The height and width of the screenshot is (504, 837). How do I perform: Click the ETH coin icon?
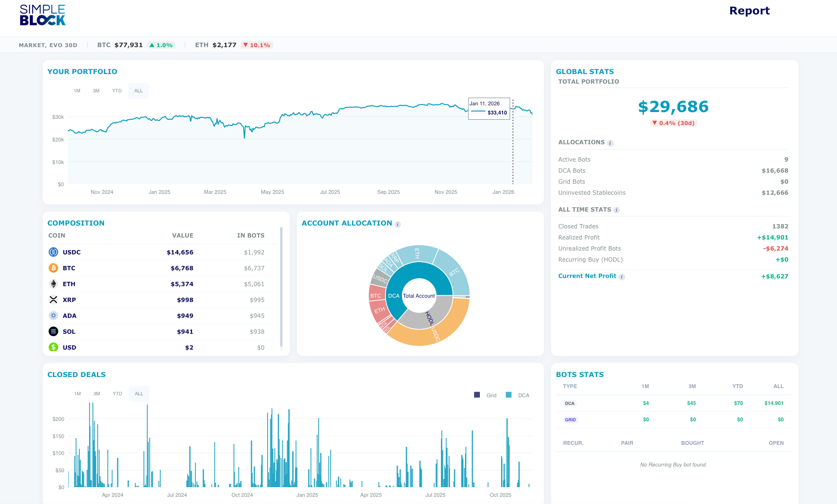(x=53, y=284)
